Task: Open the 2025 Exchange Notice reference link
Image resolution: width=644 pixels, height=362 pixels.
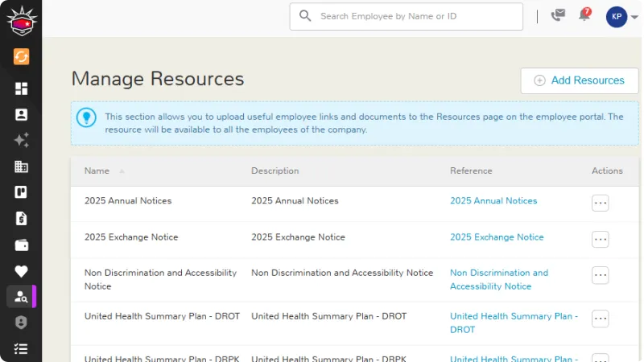Action: coord(497,237)
